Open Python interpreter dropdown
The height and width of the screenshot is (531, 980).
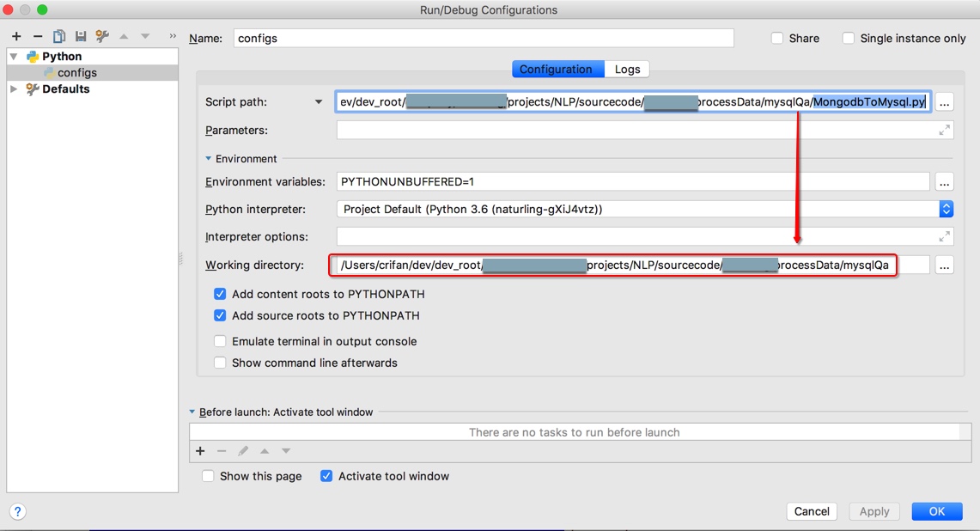[x=946, y=209]
